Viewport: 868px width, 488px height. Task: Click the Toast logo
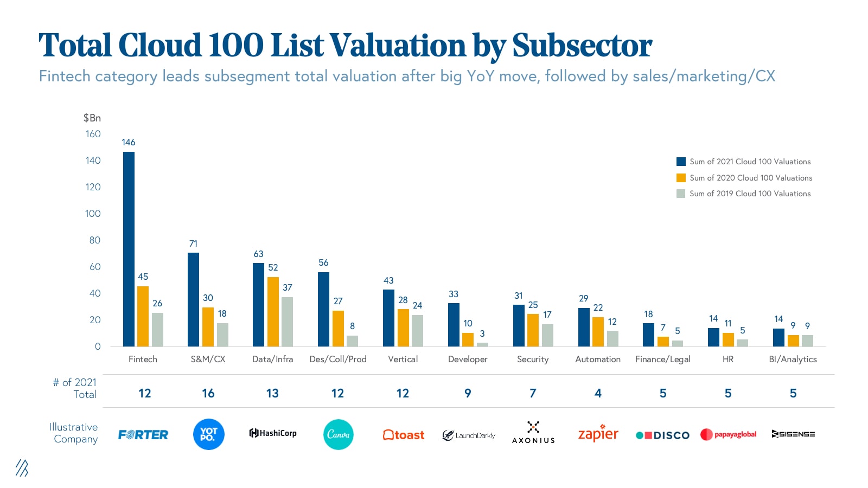[x=403, y=435]
